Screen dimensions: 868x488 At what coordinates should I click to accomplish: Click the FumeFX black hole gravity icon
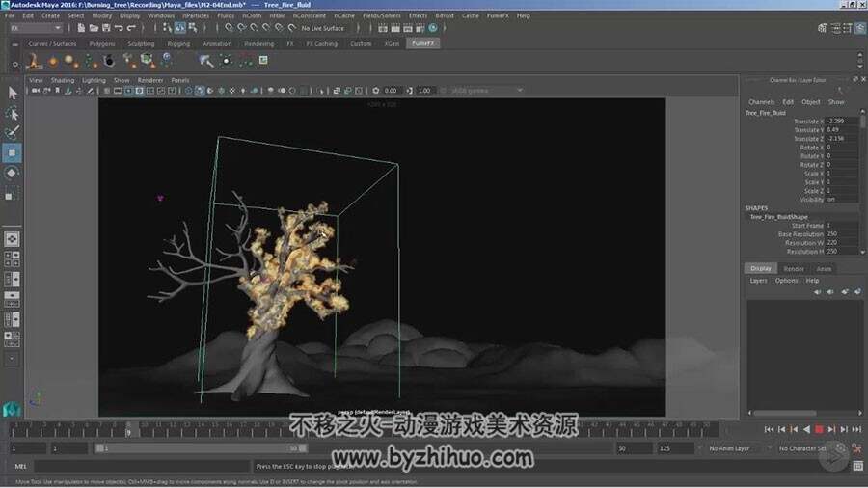coord(109,61)
